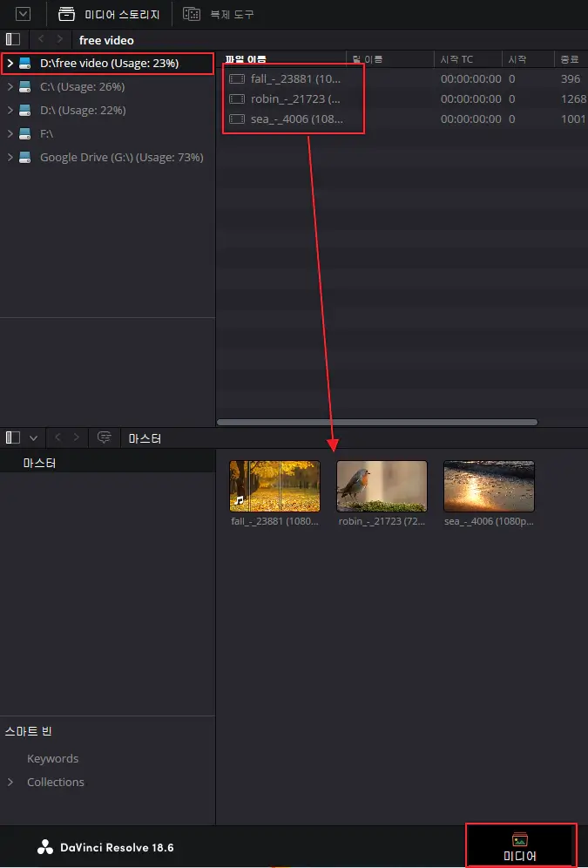Expand the Collections smart bin

(x=10, y=782)
